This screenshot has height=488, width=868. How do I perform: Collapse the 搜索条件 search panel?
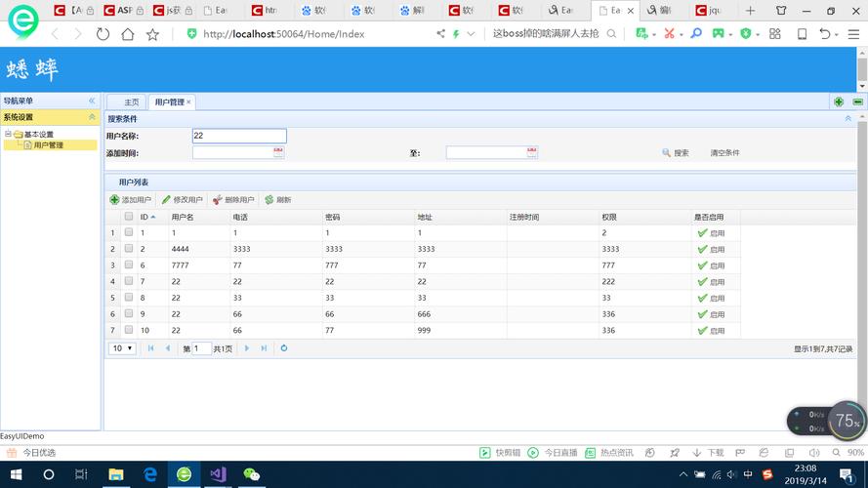click(847, 118)
